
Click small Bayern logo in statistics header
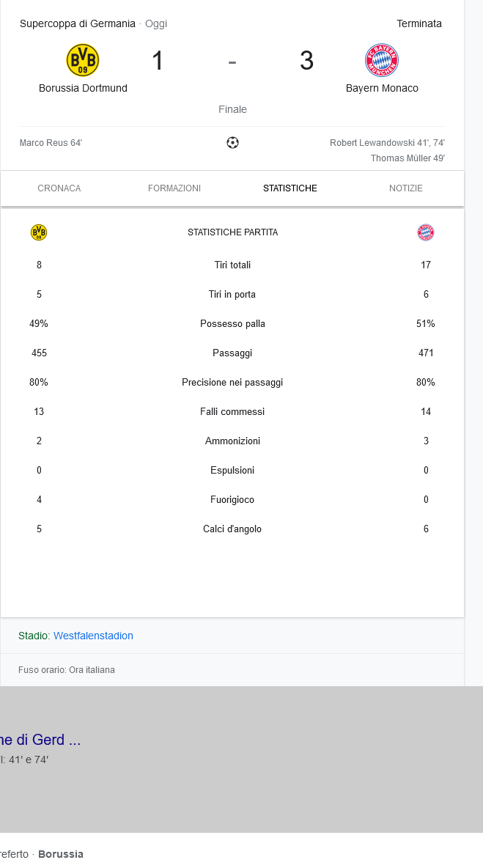click(x=426, y=232)
